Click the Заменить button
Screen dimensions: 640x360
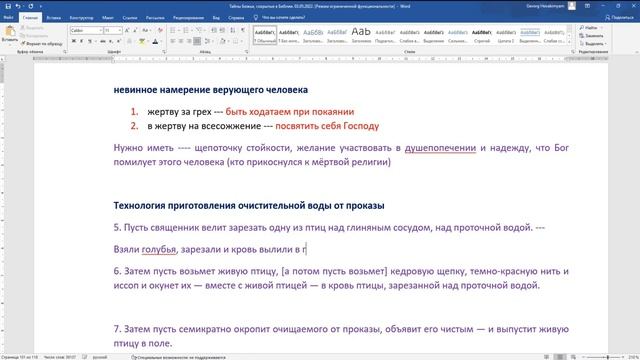pos(591,36)
